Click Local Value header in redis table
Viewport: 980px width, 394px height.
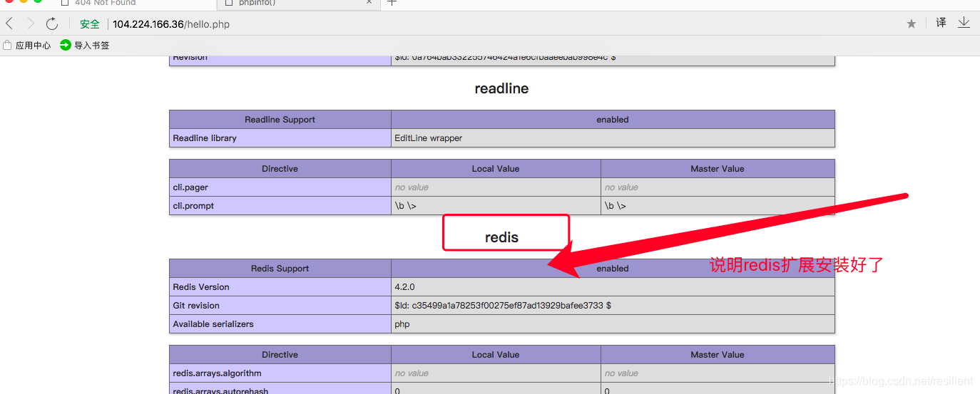[x=496, y=355]
